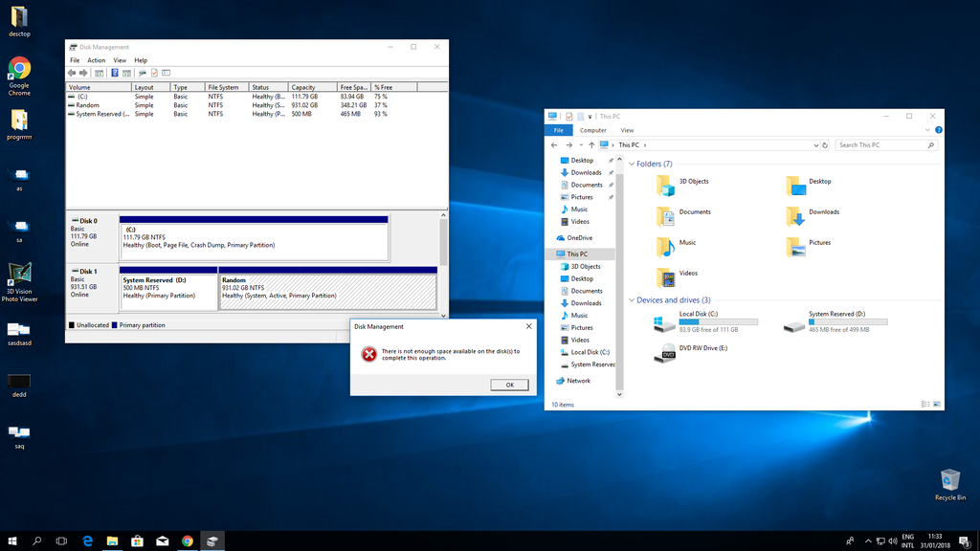Click the Disk 1 label block
The image size is (980, 551).
point(93,288)
